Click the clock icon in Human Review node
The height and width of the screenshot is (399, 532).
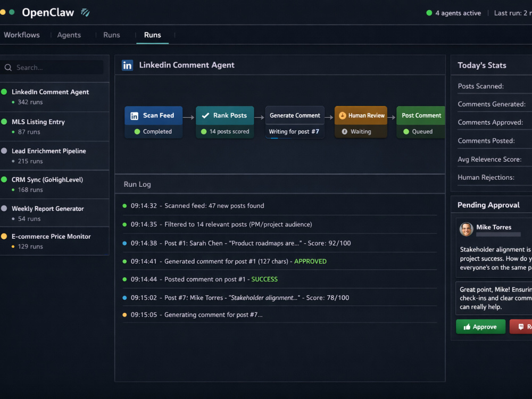pos(342,115)
